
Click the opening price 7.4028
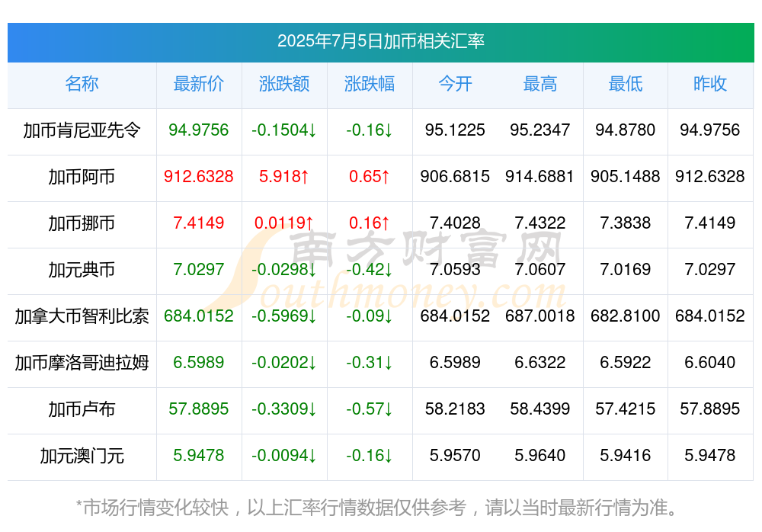pos(455,223)
